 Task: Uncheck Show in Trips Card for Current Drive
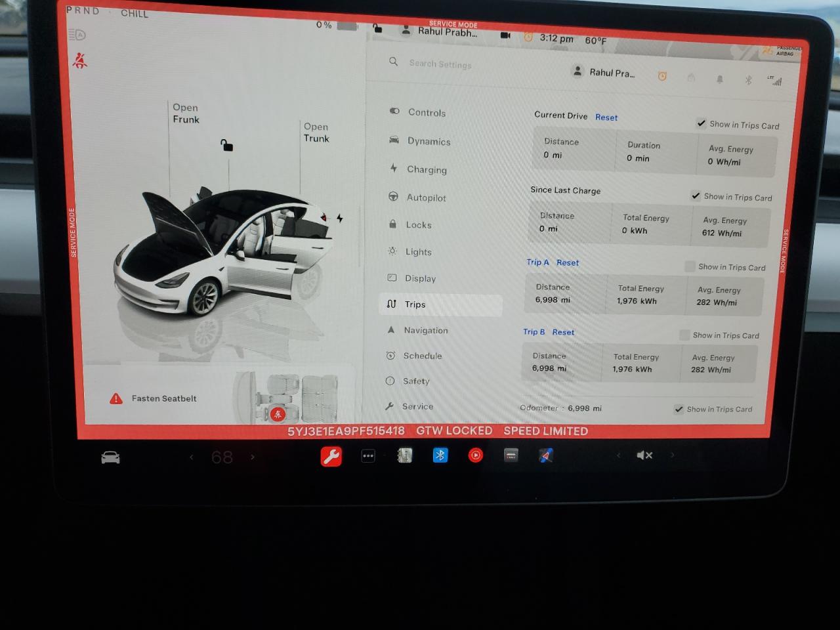point(701,123)
